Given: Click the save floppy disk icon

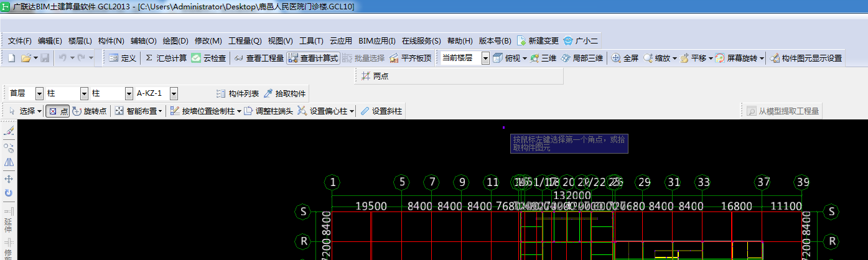Looking at the screenshot, I should pyautogui.click(x=45, y=58).
